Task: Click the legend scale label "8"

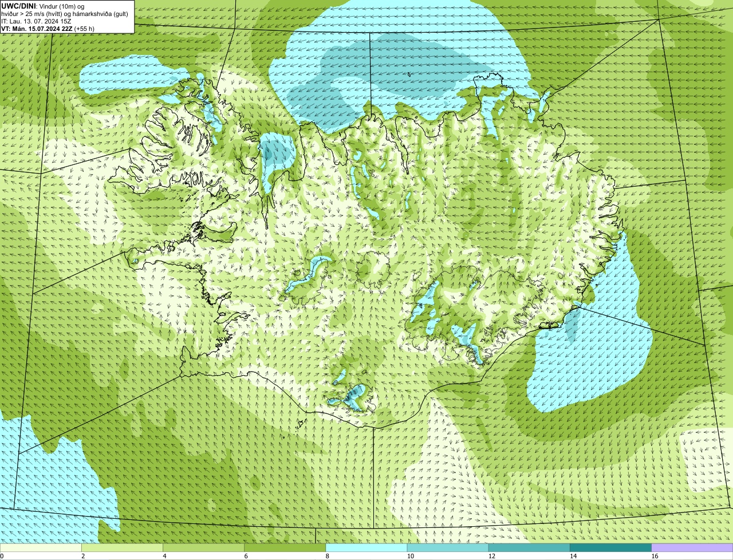Action: point(327,556)
